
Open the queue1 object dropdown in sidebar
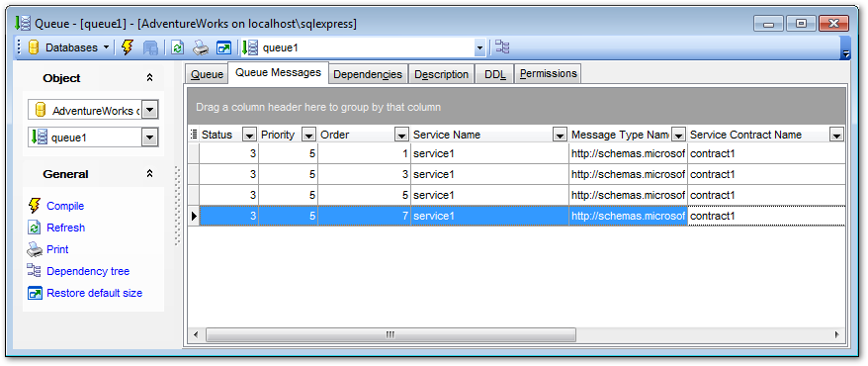click(x=150, y=137)
